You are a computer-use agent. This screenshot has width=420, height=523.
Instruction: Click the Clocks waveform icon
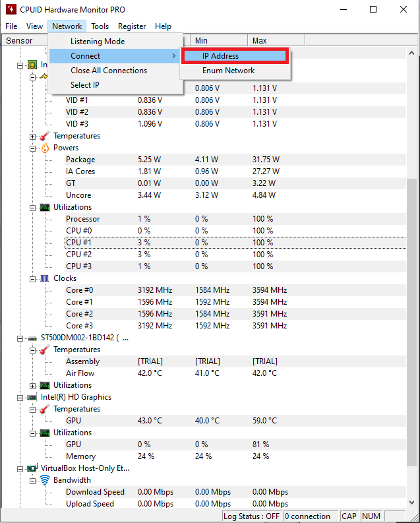point(45,278)
